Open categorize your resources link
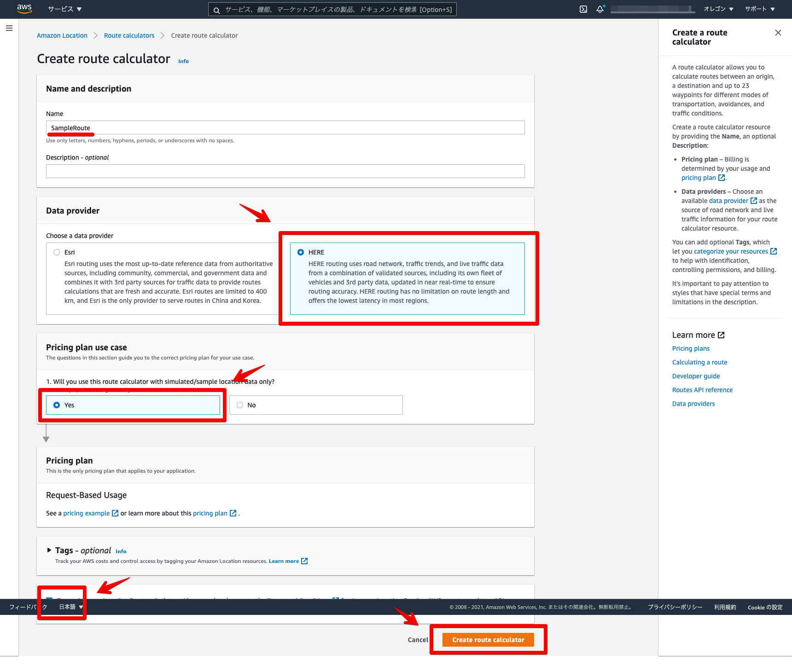 [731, 251]
